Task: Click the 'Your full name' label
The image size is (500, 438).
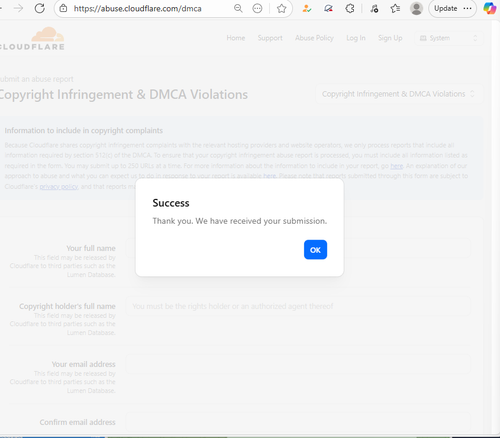Action: pyautogui.click(x=91, y=248)
